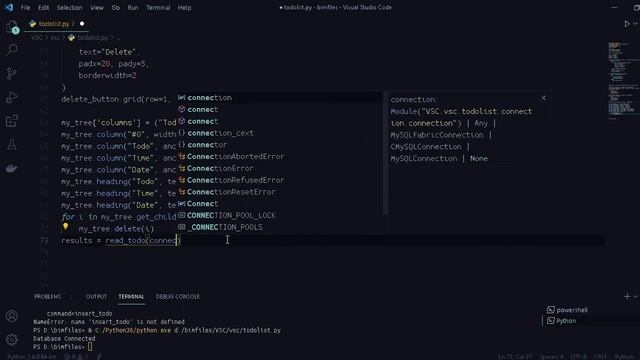This screenshot has height=360, width=640.
Task: Choose the 'ConnectionResetError' suggestion
Action: coord(279,192)
